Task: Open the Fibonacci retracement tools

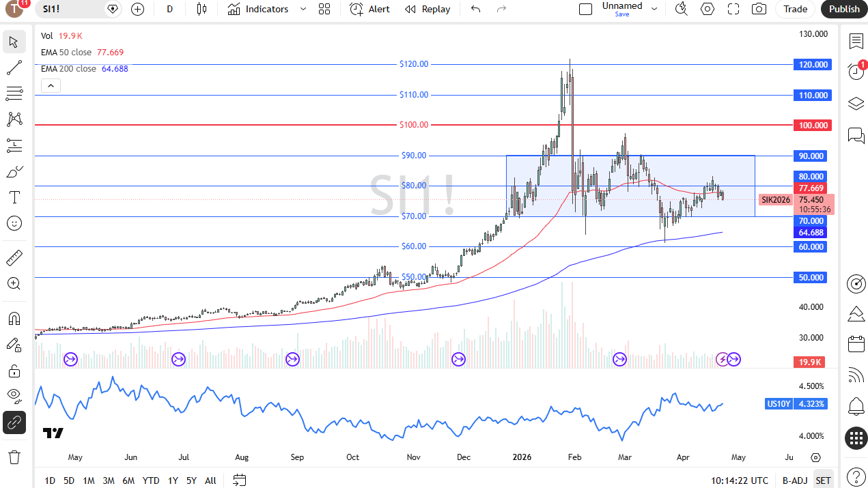Action: [14, 94]
